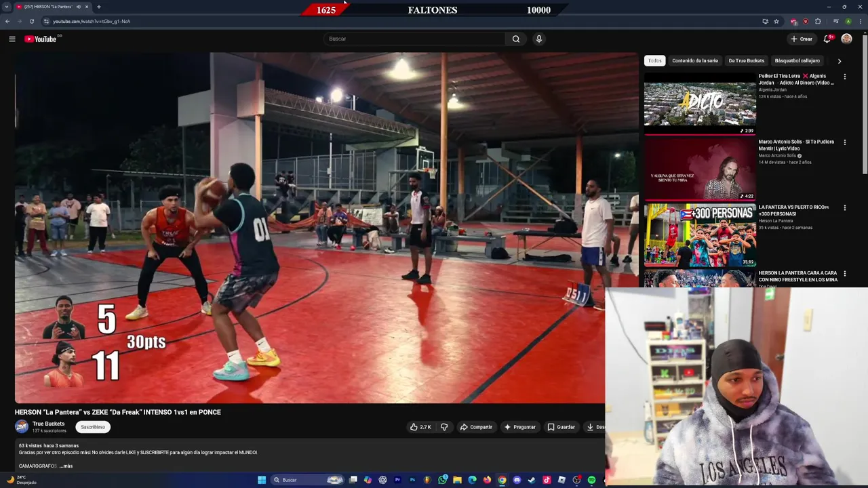The image size is (868, 488).
Task: Select the 'De True Buckets' chip
Action: [746, 60]
